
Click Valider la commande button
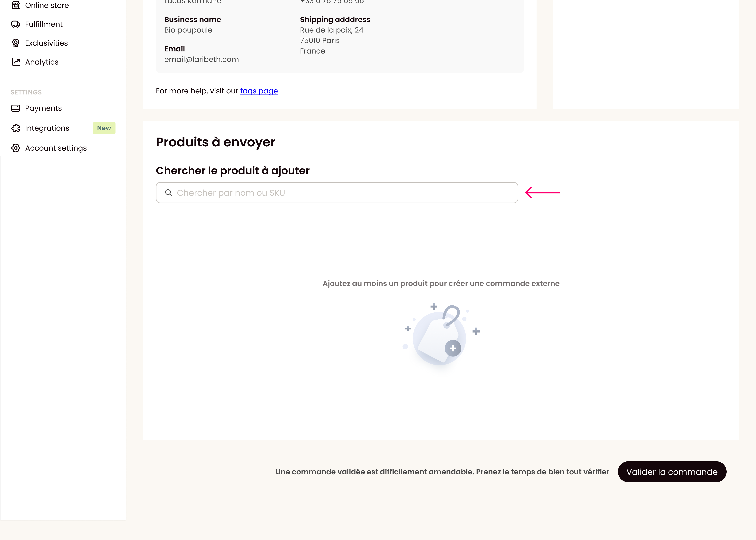click(x=672, y=471)
